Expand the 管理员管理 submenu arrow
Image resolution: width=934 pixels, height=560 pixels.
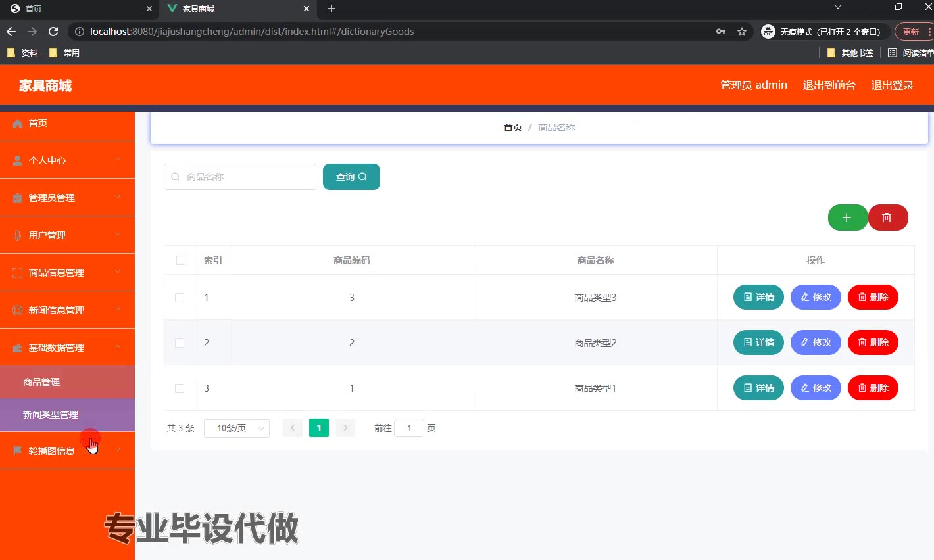coord(118,197)
